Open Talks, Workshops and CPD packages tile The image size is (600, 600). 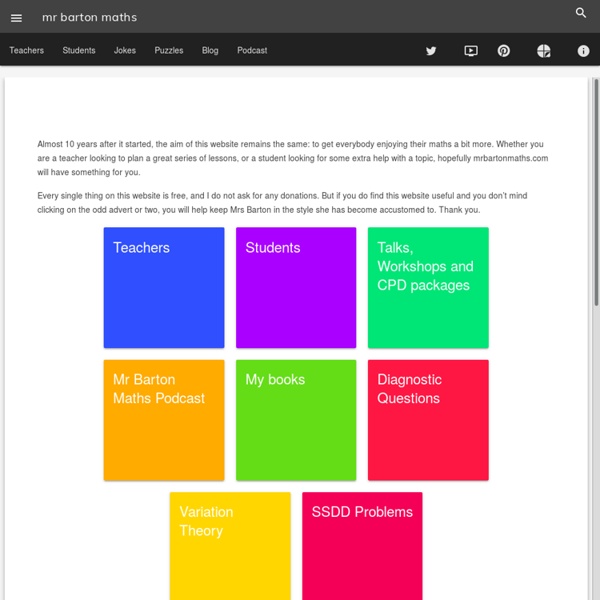click(x=428, y=288)
